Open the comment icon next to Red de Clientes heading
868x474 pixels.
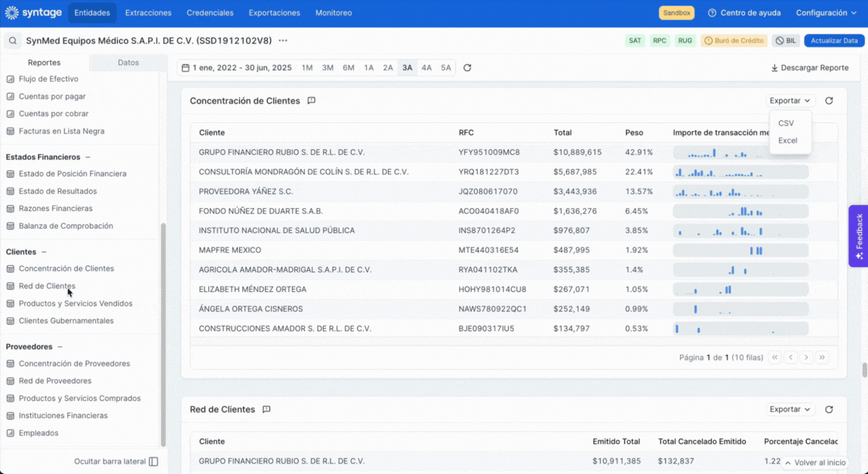pyautogui.click(x=266, y=409)
